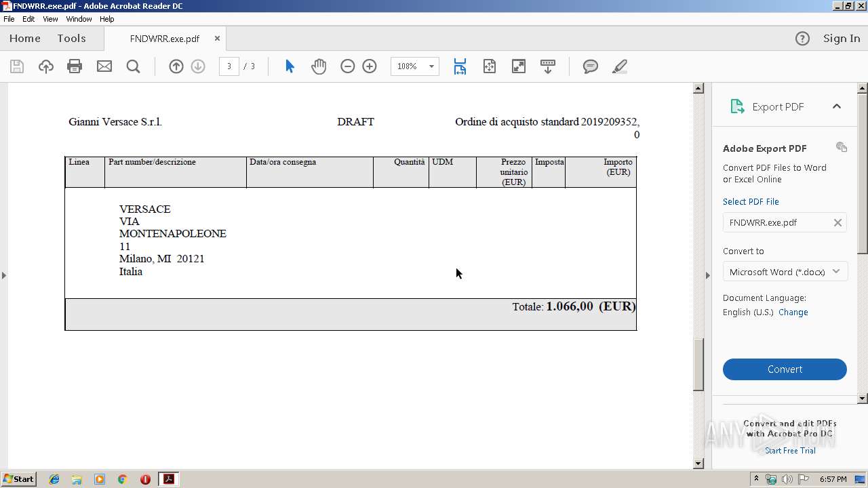Viewport: 868px width, 488px height.
Task: Open Opera browser taskbar icon
Action: [145, 479]
